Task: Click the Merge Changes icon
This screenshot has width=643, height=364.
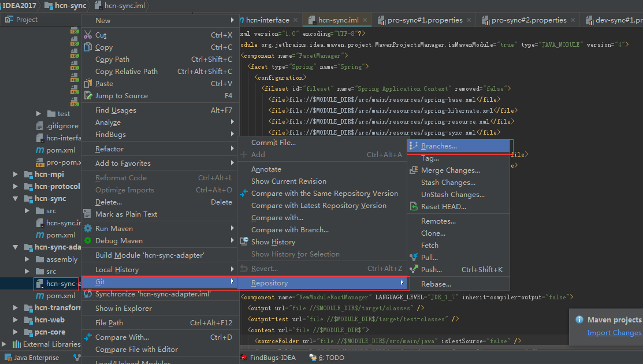Action: point(414,170)
